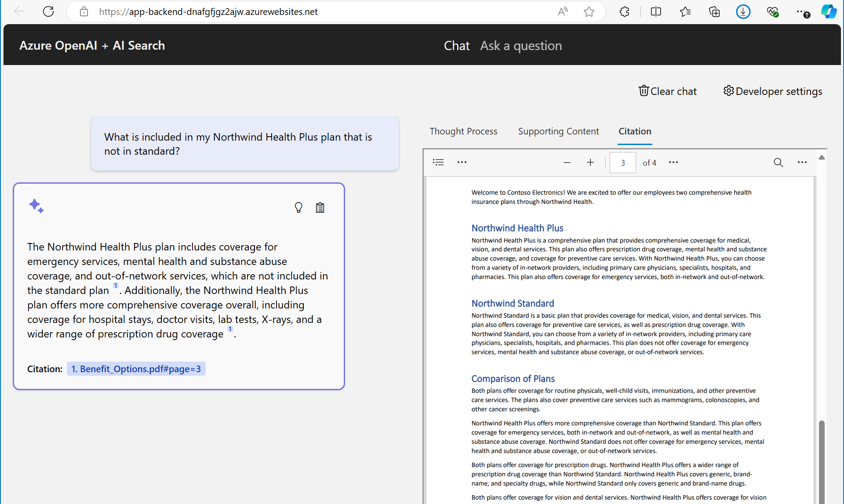Show supporting content via the clipboard icon
This screenshot has width=844, height=504.
(320, 207)
